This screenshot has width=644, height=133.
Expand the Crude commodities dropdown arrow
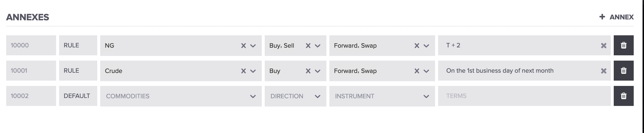253,71
